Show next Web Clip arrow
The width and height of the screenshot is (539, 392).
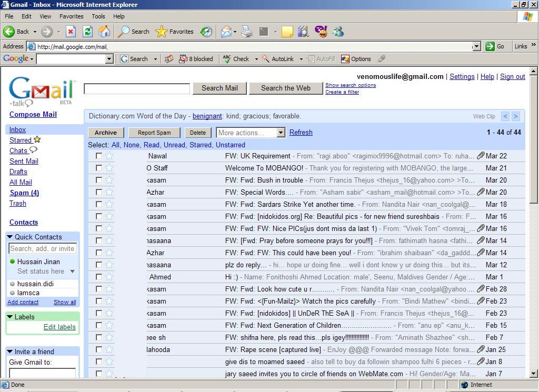[x=516, y=116]
